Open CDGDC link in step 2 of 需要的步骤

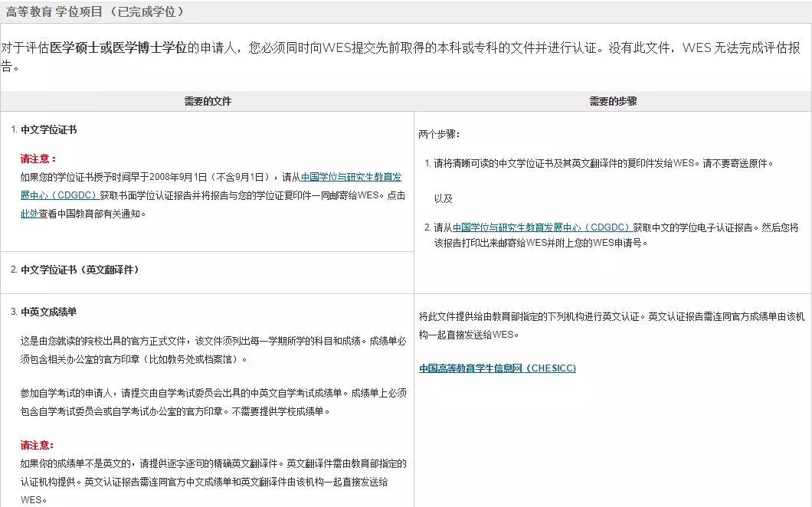(x=542, y=227)
